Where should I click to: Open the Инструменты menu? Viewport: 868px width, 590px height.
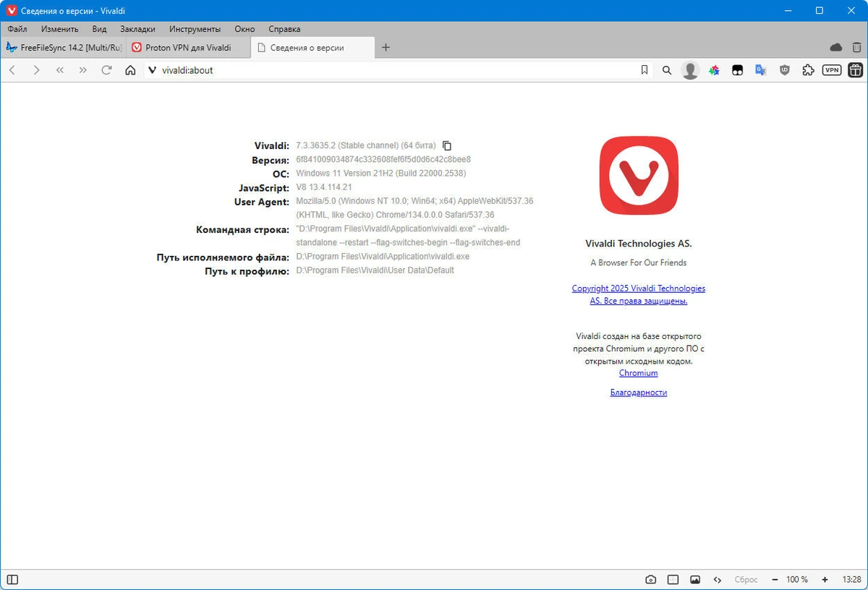(x=195, y=29)
